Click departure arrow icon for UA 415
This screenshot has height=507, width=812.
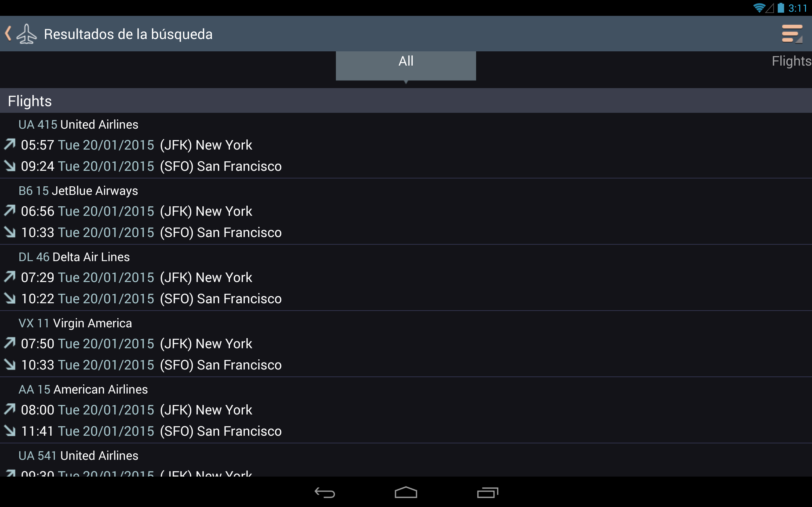pos(10,144)
